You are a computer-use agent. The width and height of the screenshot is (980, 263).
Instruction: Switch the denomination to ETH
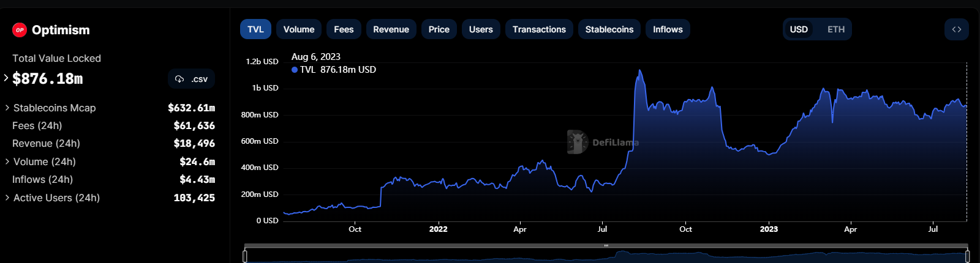pos(836,29)
